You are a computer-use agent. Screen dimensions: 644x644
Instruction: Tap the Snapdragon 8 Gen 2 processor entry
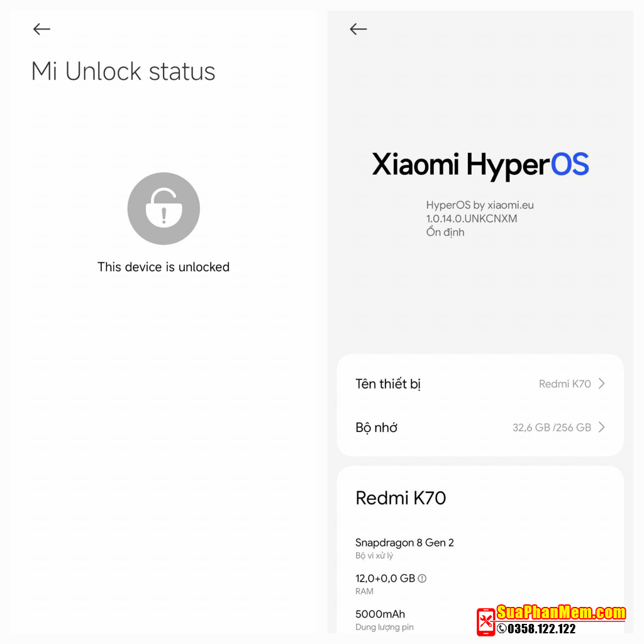(x=404, y=548)
